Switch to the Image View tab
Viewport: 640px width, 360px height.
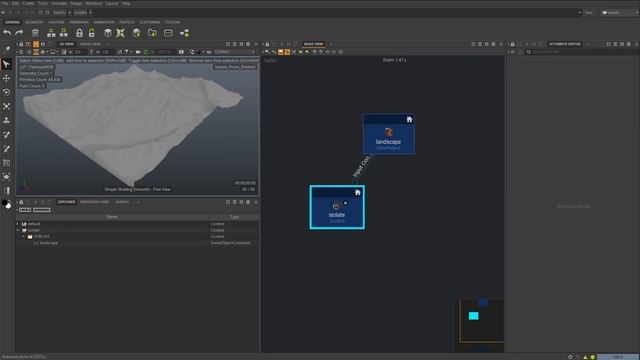click(90, 44)
